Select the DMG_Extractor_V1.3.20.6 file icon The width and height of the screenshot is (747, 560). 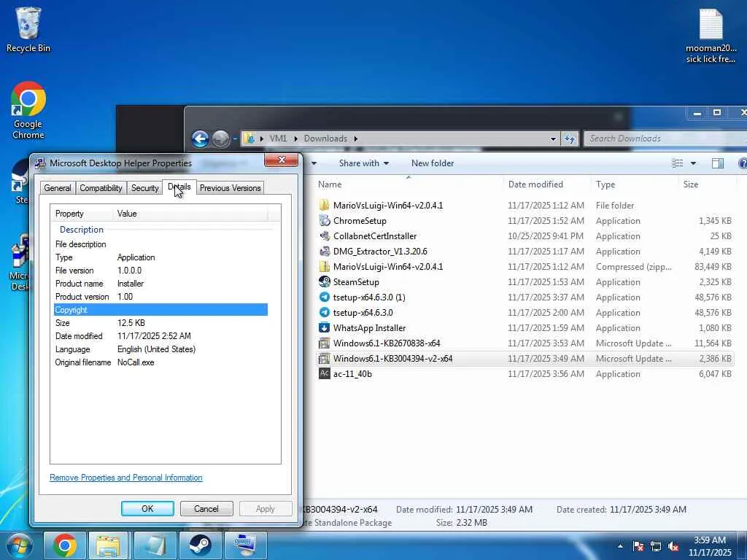pyautogui.click(x=325, y=251)
